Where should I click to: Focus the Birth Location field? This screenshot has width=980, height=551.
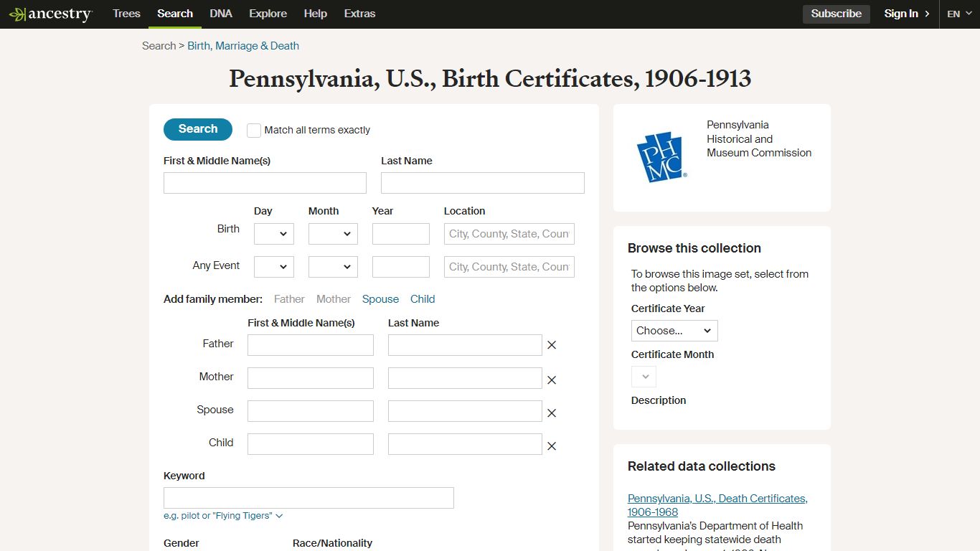tap(509, 234)
